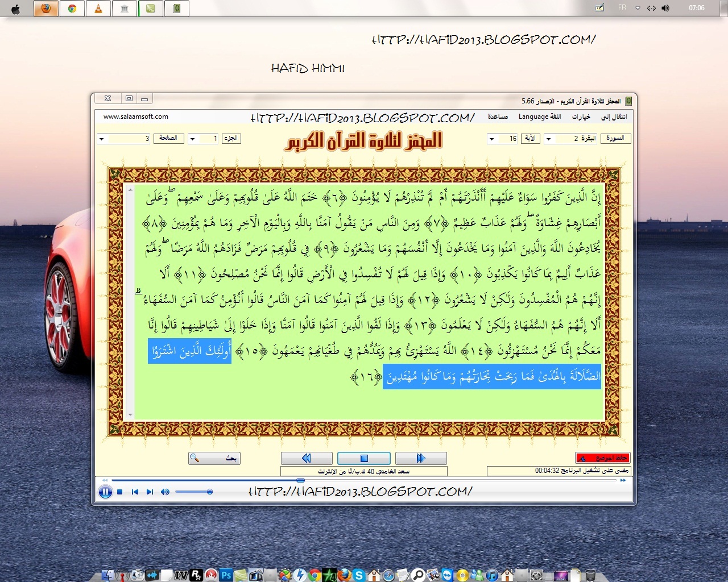The width and height of the screenshot is (728, 582).
Task: Mute the media player speaker icon
Action: pyautogui.click(x=165, y=492)
